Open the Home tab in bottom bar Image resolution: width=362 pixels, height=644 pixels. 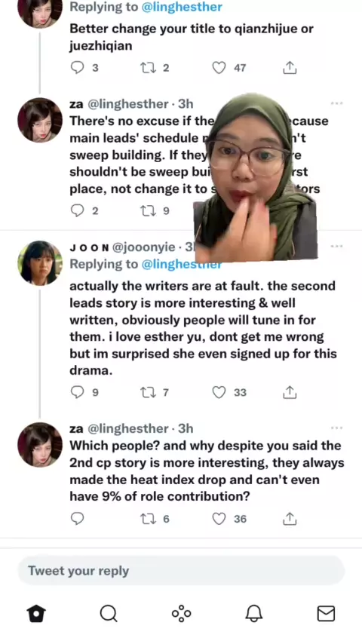36,614
